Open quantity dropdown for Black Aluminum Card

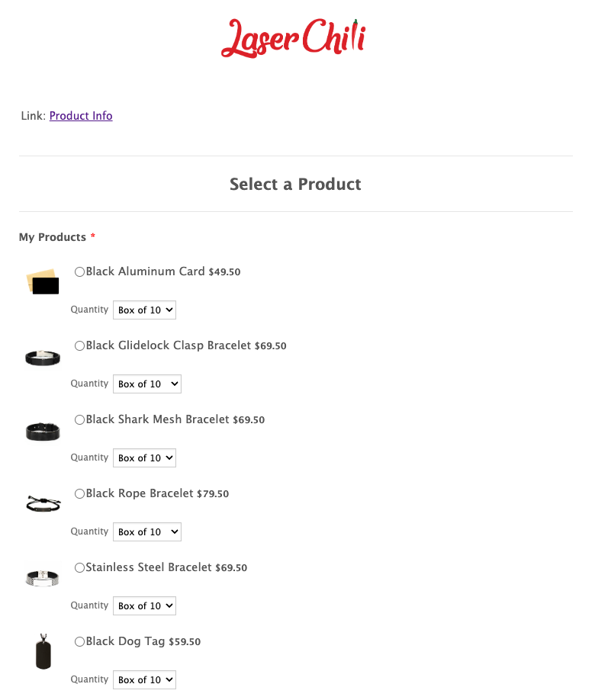(145, 310)
